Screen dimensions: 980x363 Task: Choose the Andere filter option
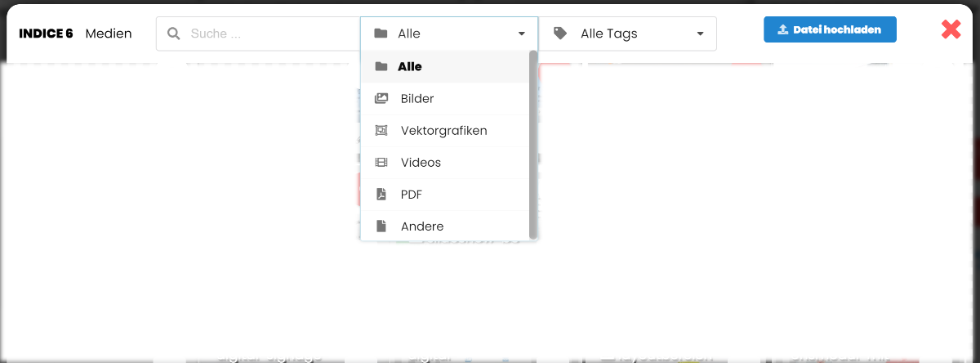point(422,226)
